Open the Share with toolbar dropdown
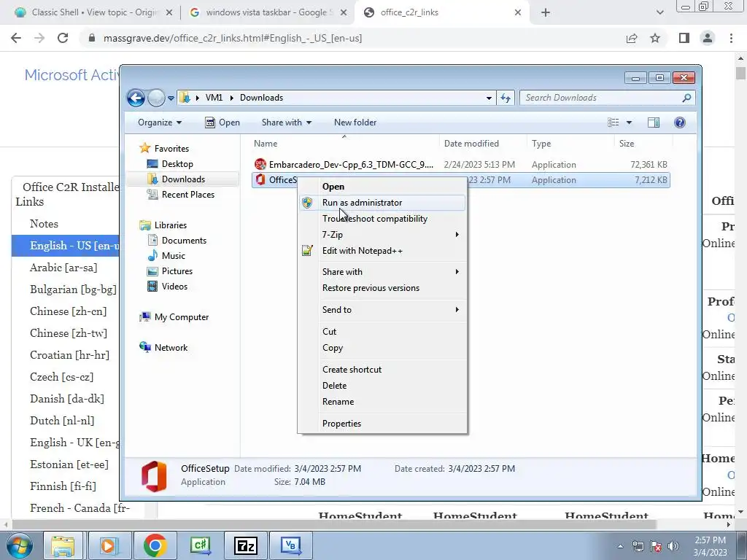The image size is (747, 560). click(x=286, y=122)
